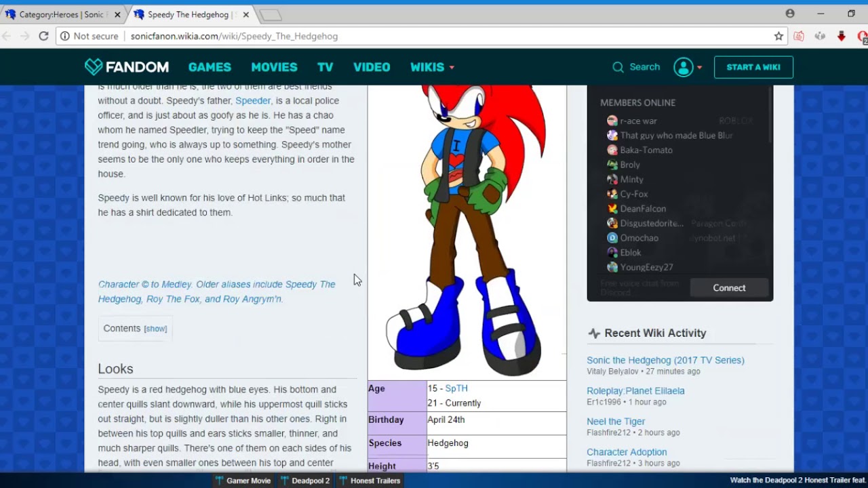
Task: Close the Speedy The Hedgehog tab
Action: (x=245, y=14)
